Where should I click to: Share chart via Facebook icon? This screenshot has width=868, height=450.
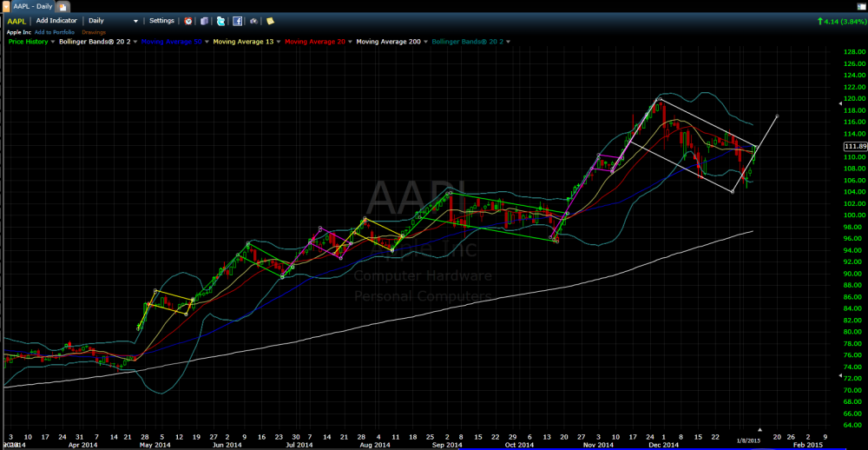[237, 21]
